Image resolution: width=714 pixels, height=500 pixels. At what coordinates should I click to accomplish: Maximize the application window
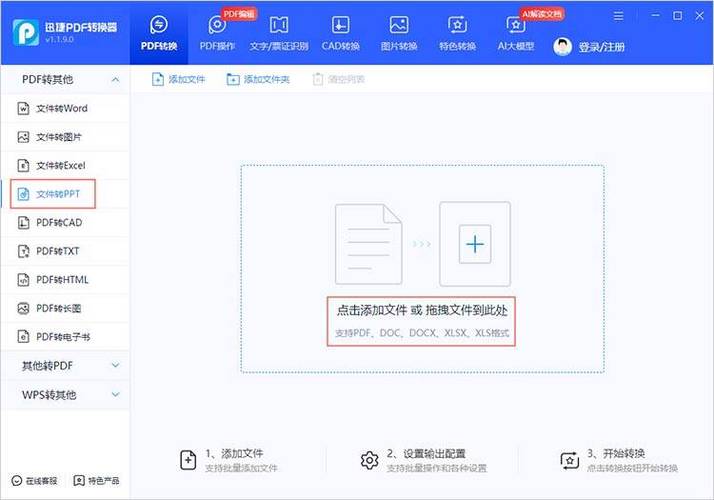pos(678,15)
